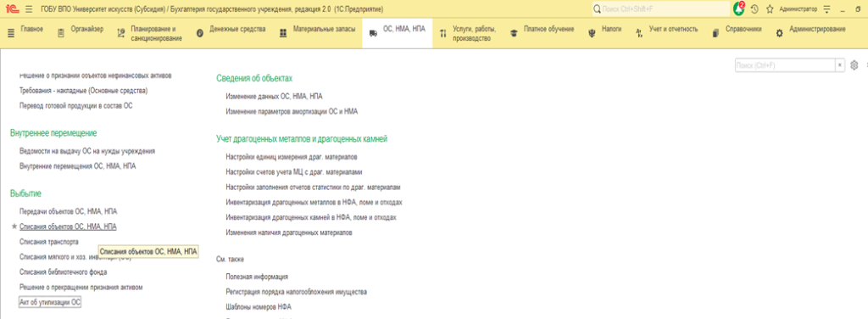Screen dimensions: 868x319
Task: Open the Администратор user menu
Action: [798, 9]
